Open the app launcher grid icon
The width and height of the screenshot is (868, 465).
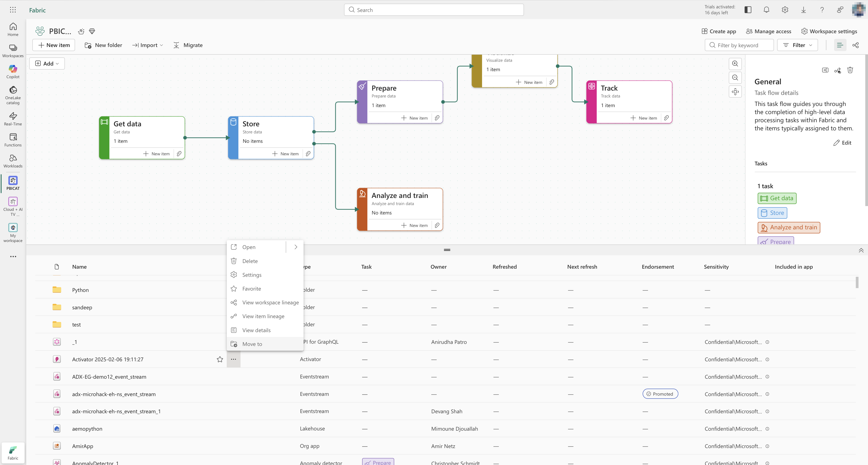point(13,10)
